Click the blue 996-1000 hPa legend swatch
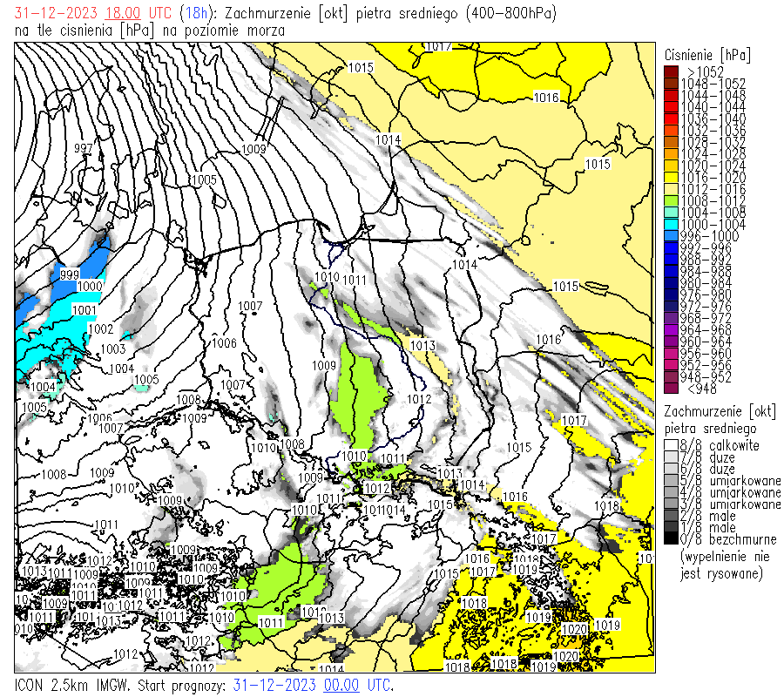Viewport: 784px width, 697px height. pyautogui.click(x=671, y=236)
